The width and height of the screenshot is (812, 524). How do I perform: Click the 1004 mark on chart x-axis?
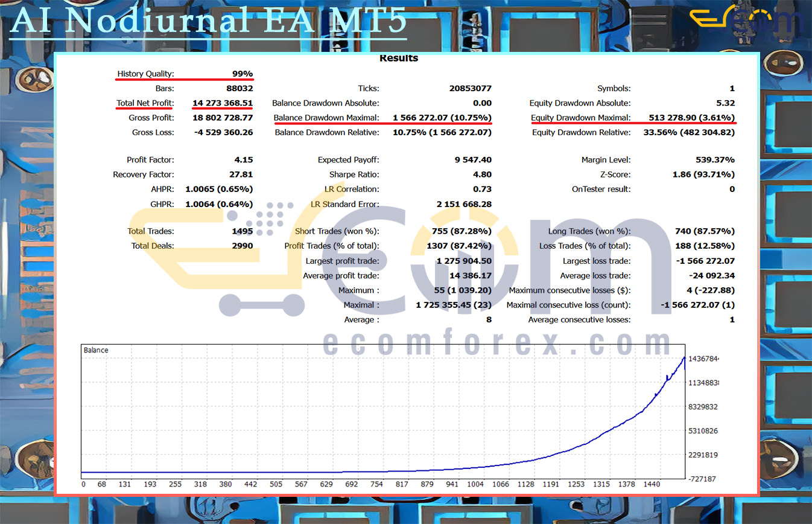[x=475, y=484]
